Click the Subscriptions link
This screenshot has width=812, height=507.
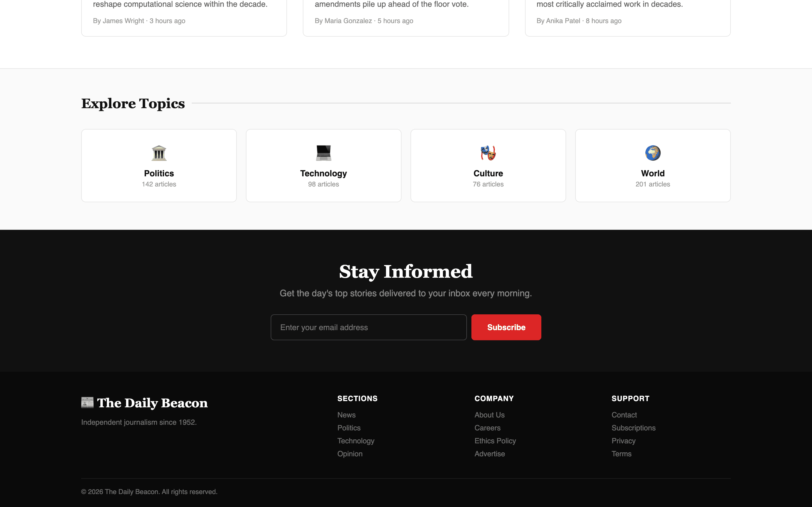click(x=634, y=428)
